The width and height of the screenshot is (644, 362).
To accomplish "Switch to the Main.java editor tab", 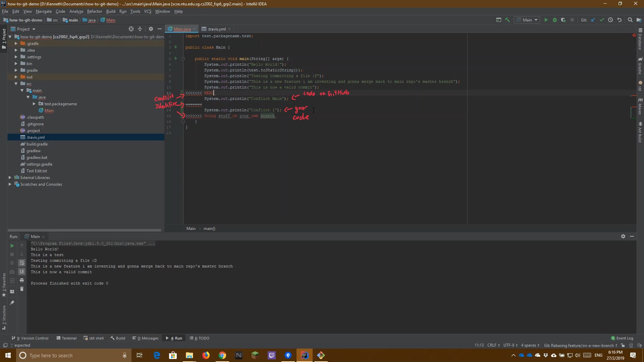I will (x=182, y=29).
